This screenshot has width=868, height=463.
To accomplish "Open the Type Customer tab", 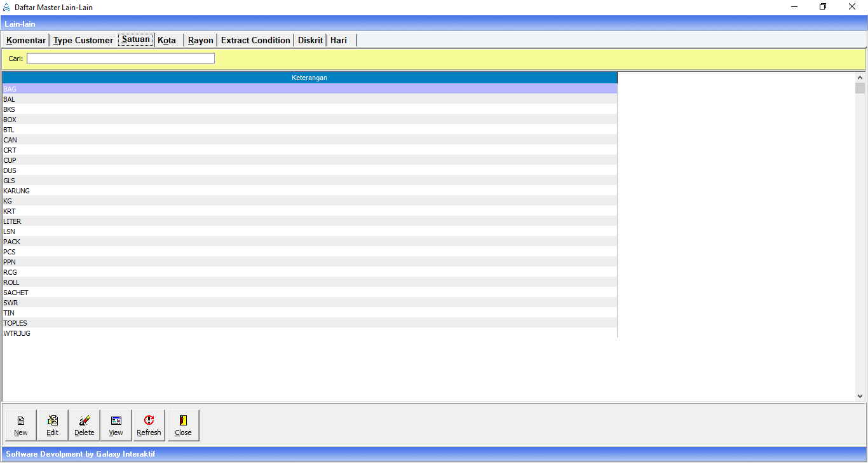I will (x=83, y=40).
